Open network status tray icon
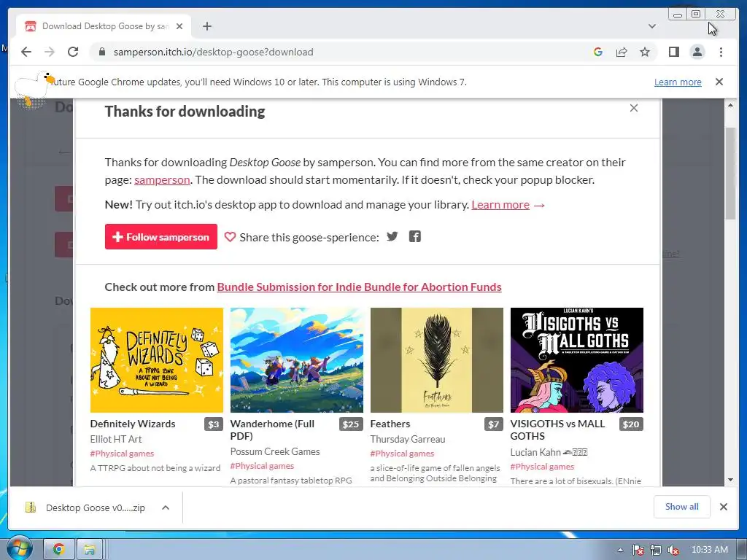The height and width of the screenshot is (560, 747). pyautogui.click(x=656, y=550)
